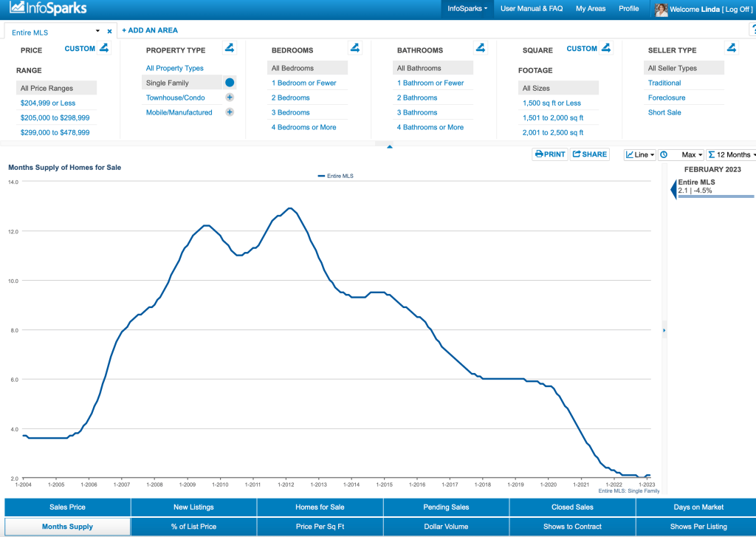Open the Line chart type dropdown
Screen dimensions: 756x537
click(639, 154)
